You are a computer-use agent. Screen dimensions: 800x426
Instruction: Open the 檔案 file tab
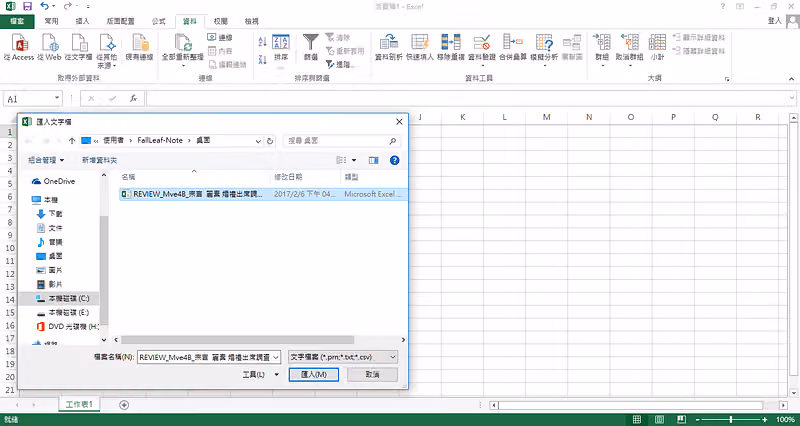(x=17, y=21)
